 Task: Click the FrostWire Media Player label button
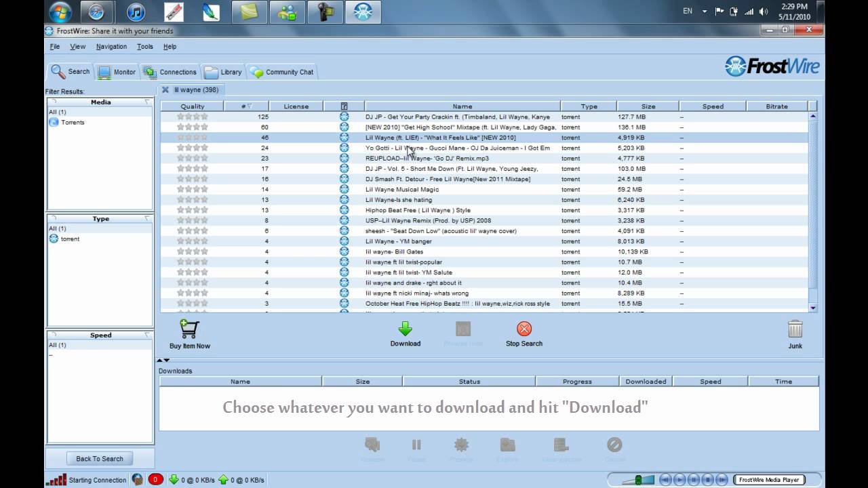769,480
